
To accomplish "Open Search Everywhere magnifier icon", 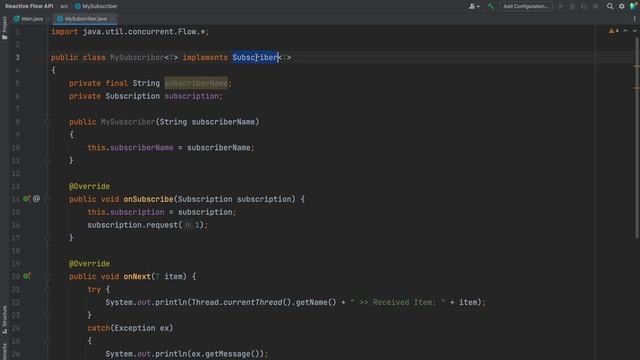I will coord(610,6).
